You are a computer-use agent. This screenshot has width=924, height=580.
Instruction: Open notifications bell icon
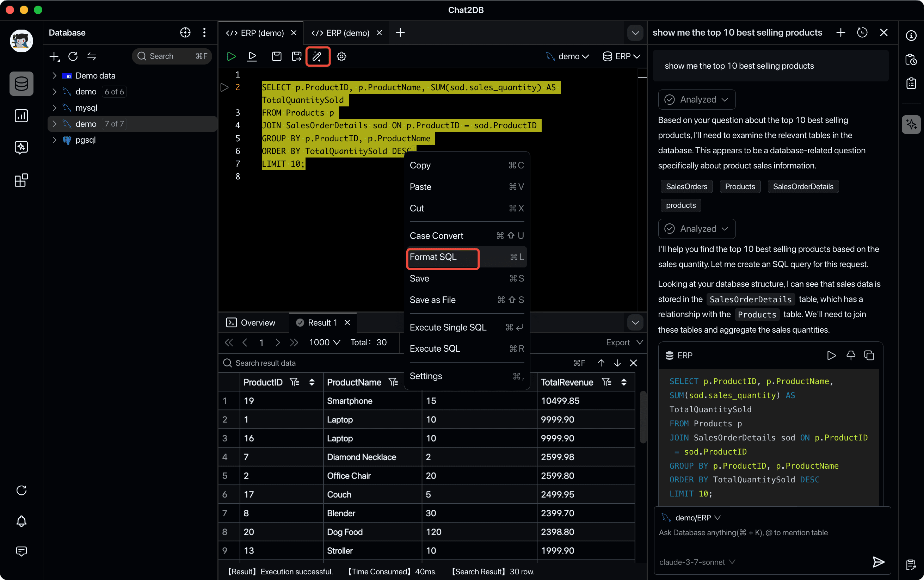(21, 520)
